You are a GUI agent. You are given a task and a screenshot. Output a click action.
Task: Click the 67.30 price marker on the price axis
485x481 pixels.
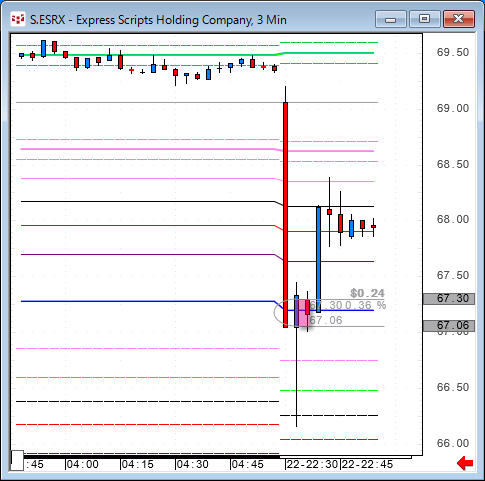click(x=449, y=298)
